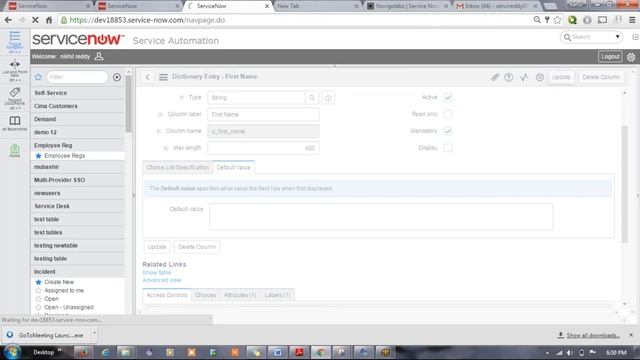Toggle favorite star for Employee Regs
Image resolution: width=640 pixels, height=360 pixels.
38,156
